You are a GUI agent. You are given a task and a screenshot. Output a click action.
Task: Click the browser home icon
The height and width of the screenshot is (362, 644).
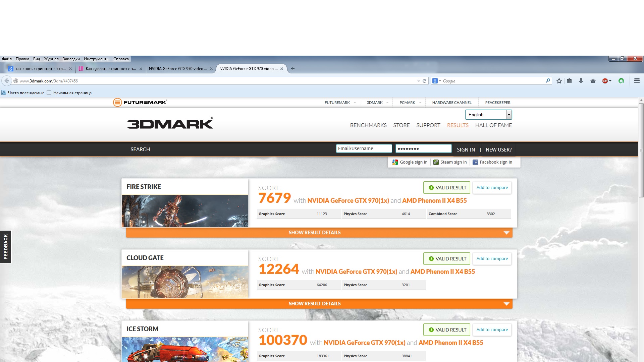(x=593, y=81)
